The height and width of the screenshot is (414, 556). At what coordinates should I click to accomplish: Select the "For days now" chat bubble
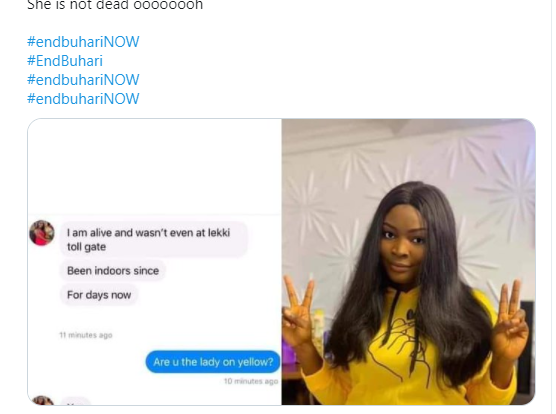[99, 295]
